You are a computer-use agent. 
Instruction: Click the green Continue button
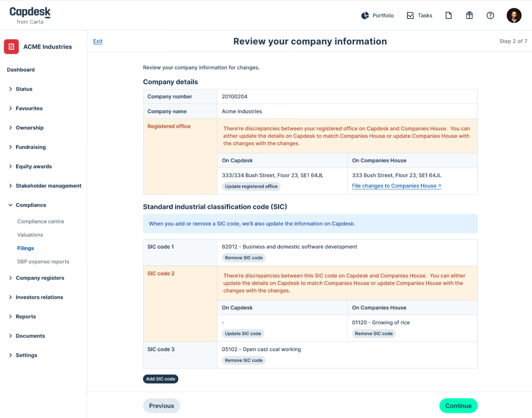pyautogui.click(x=458, y=406)
